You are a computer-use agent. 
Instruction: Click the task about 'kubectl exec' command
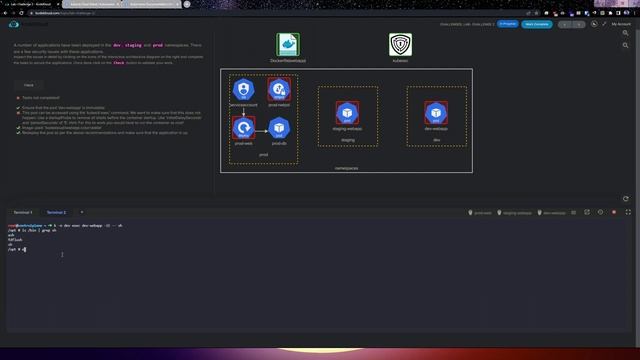111,118
